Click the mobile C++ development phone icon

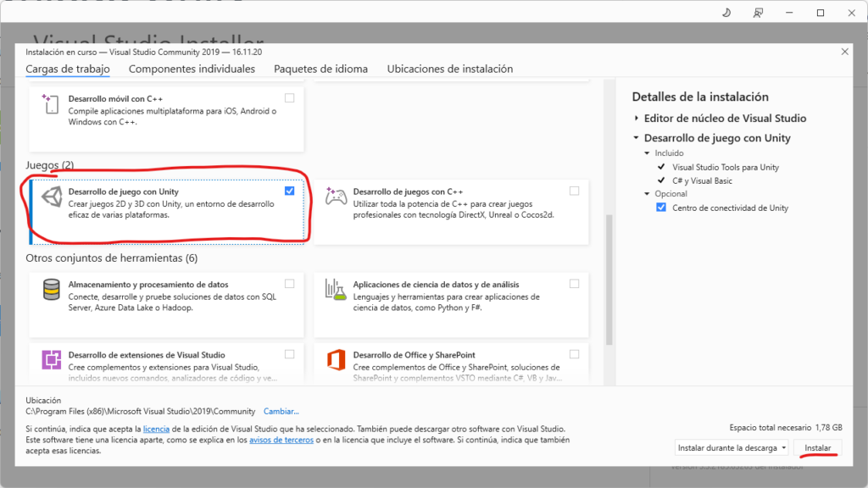coord(50,104)
